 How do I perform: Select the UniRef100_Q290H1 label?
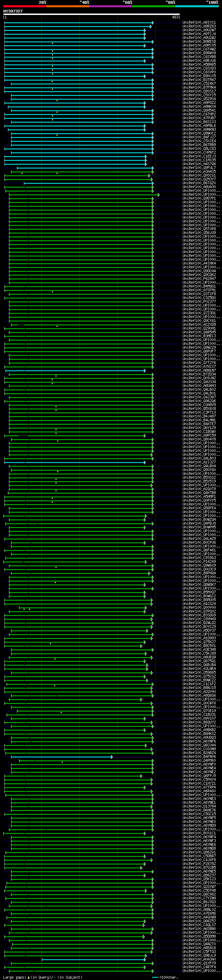(199, 328)
